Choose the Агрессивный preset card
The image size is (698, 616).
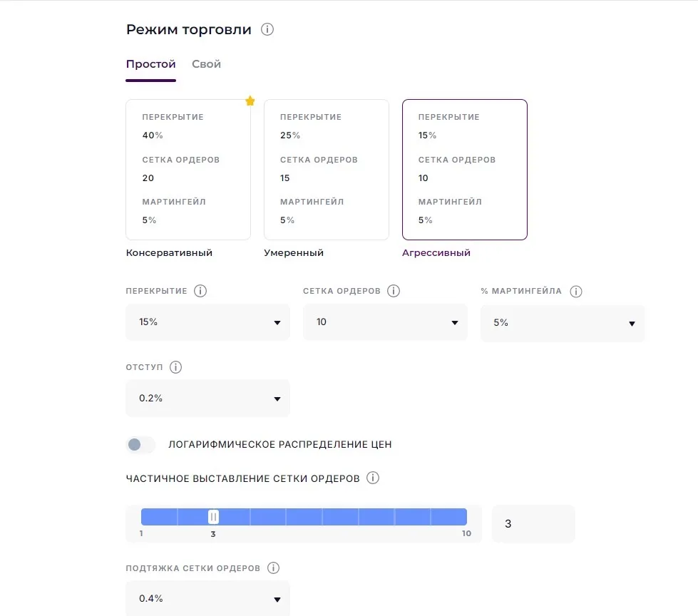(465, 170)
